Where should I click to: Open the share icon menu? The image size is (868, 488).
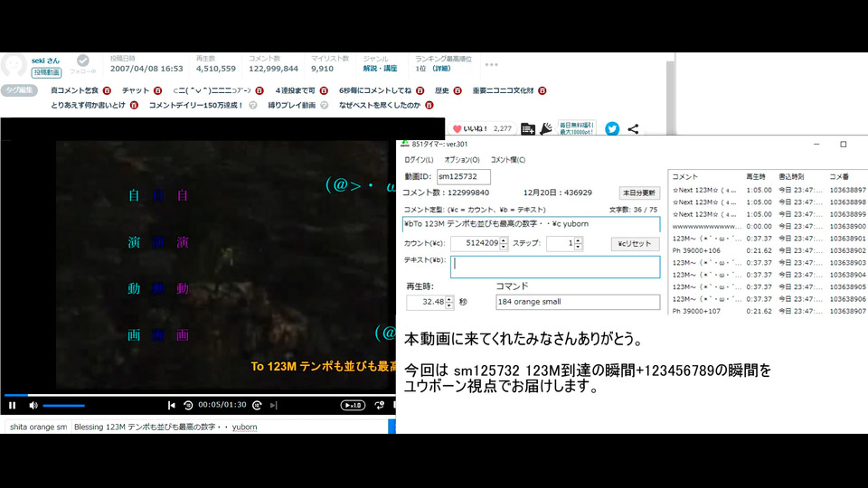tap(633, 129)
